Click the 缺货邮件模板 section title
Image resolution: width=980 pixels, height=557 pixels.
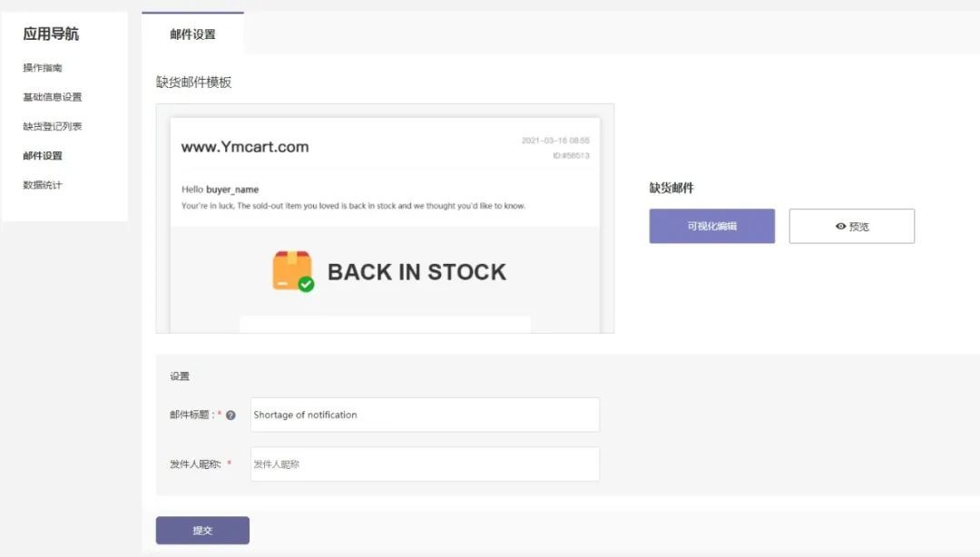coord(193,83)
